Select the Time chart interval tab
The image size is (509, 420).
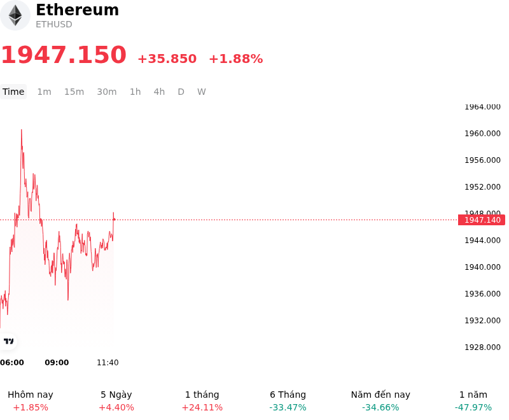[13, 92]
